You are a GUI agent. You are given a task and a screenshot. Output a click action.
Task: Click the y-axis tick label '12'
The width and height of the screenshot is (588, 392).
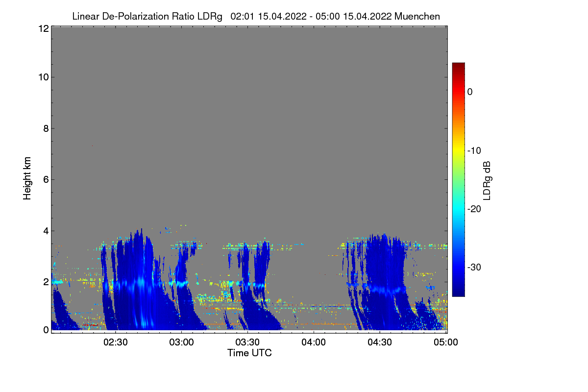pyautogui.click(x=43, y=29)
